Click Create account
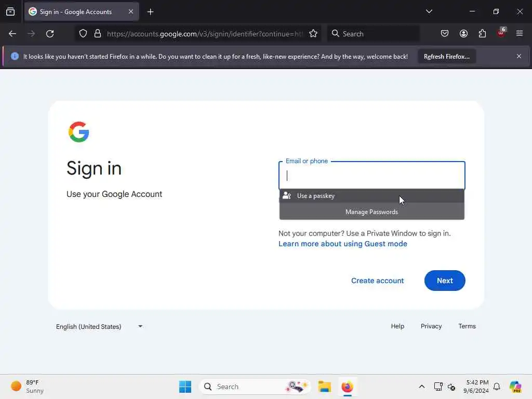The image size is (532, 399). tap(377, 281)
